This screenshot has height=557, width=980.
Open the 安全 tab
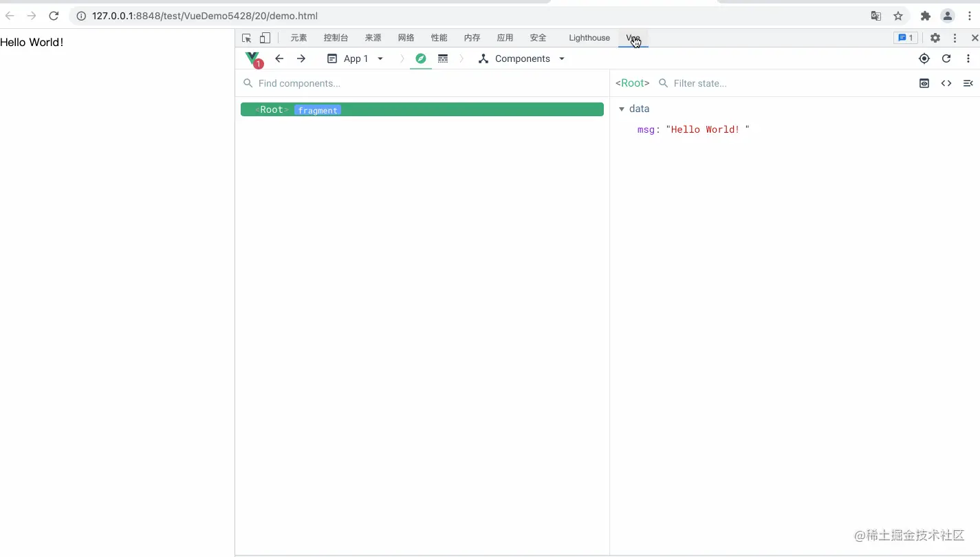pyautogui.click(x=538, y=38)
